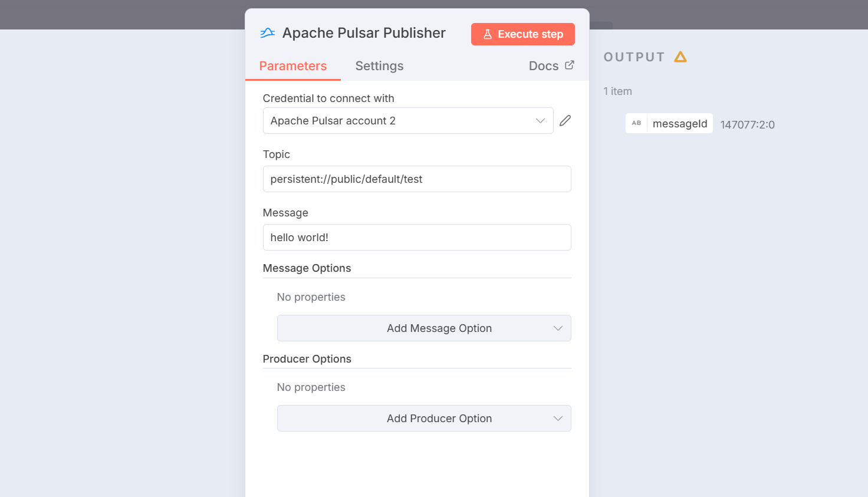The image size is (868, 497).
Task: Execute step with the orange button
Action: 523,34
